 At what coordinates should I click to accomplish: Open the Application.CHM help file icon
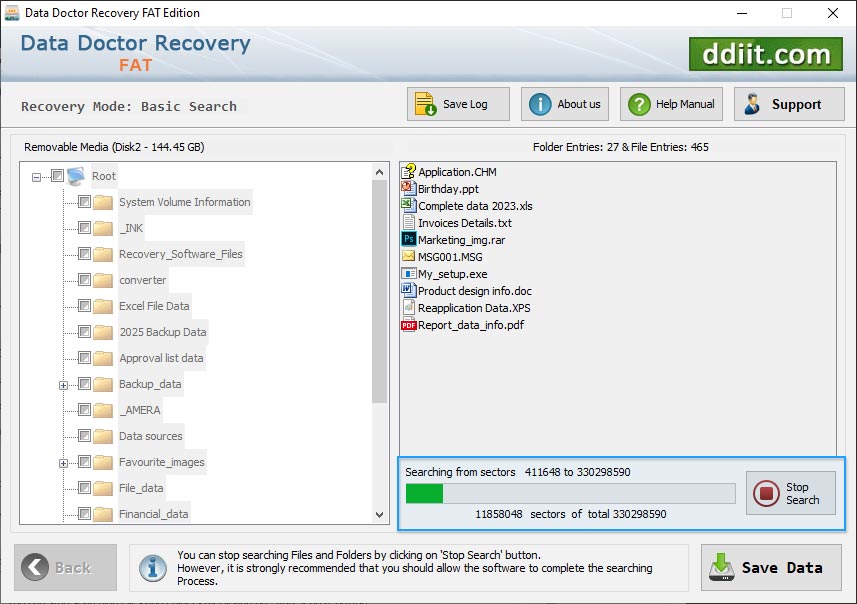(x=410, y=171)
